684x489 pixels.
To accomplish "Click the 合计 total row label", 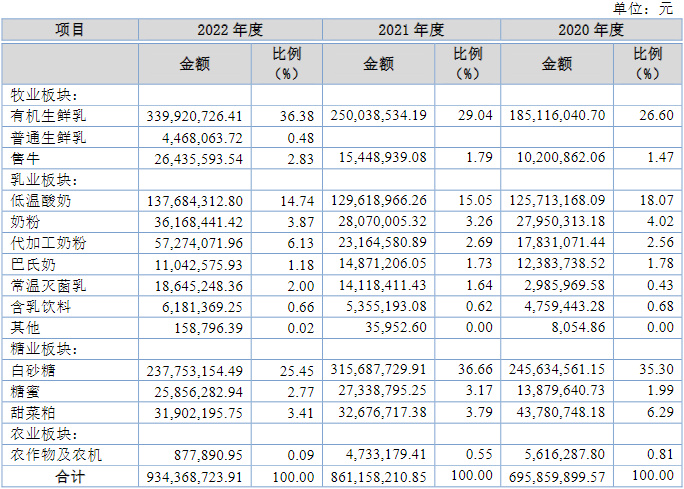I will coord(70,476).
